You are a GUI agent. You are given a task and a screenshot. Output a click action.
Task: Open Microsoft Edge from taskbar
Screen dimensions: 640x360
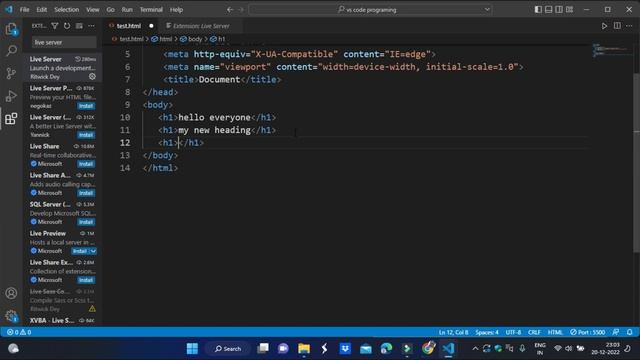click(386, 349)
